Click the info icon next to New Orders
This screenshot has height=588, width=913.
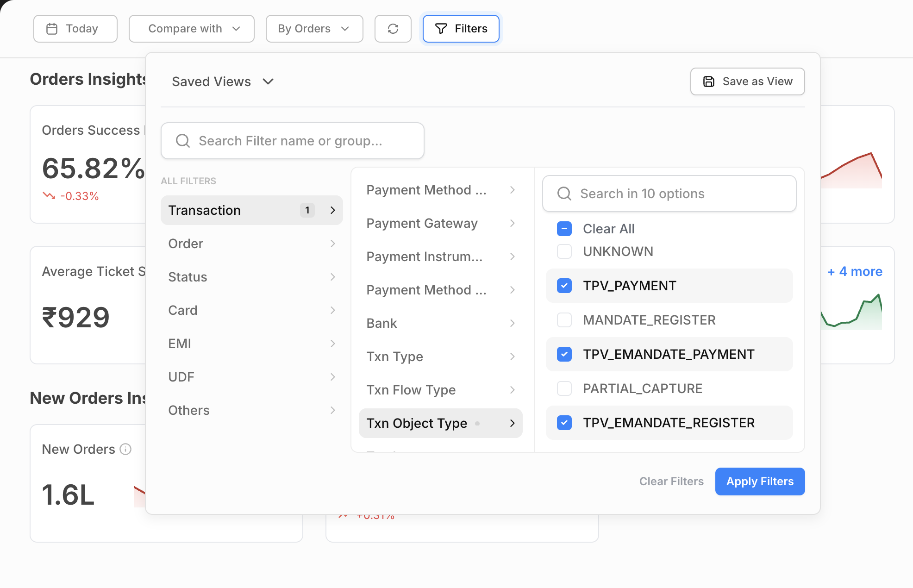125,449
